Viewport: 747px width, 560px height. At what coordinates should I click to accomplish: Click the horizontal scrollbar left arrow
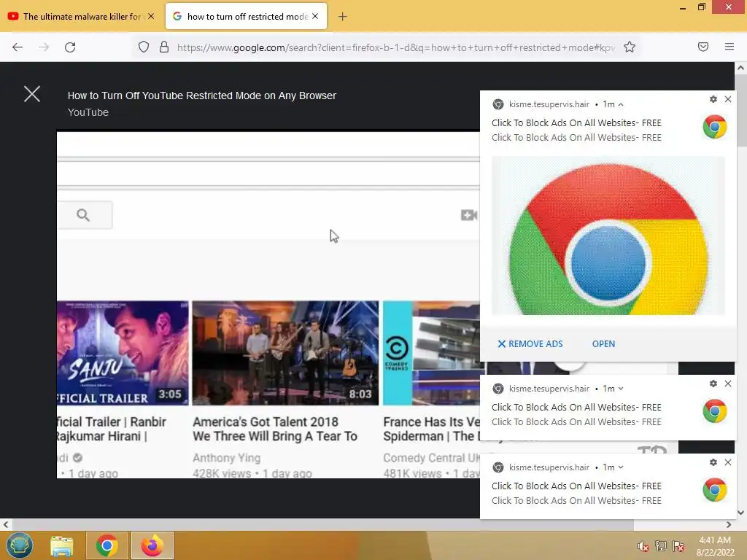5,525
